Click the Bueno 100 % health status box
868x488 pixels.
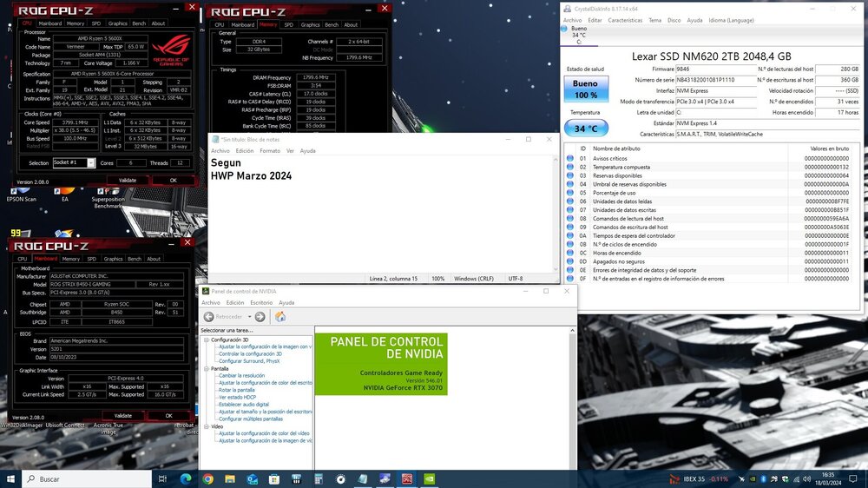pyautogui.click(x=586, y=89)
